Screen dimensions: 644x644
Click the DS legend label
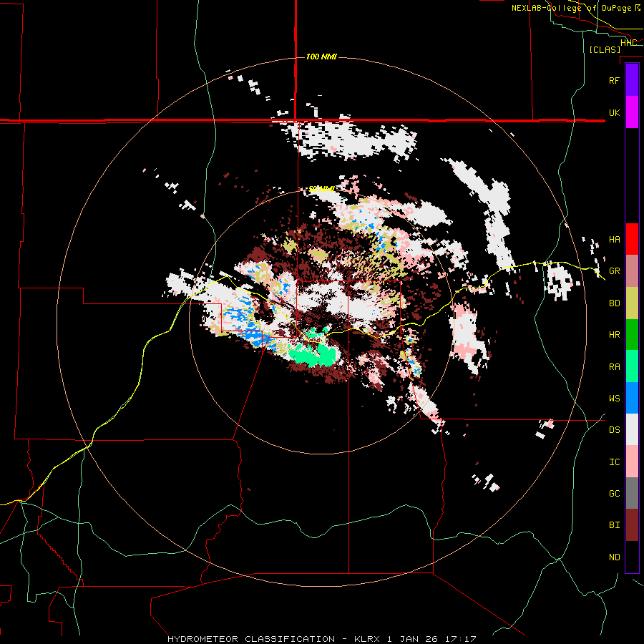(x=614, y=430)
